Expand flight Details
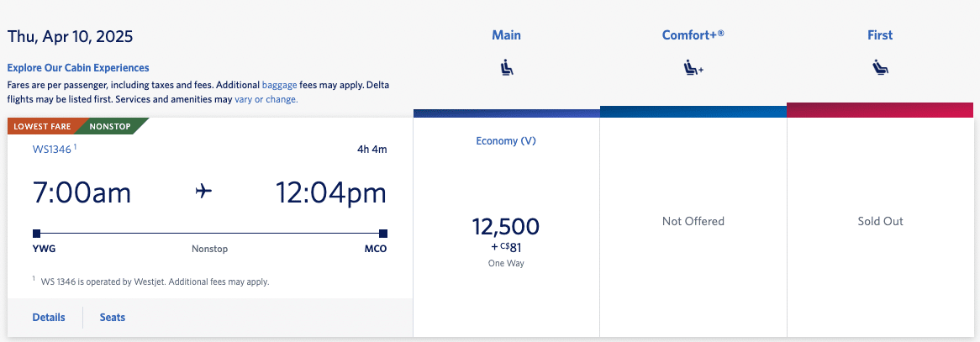Screen dimensions: 980x342 [x=49, y=318]
